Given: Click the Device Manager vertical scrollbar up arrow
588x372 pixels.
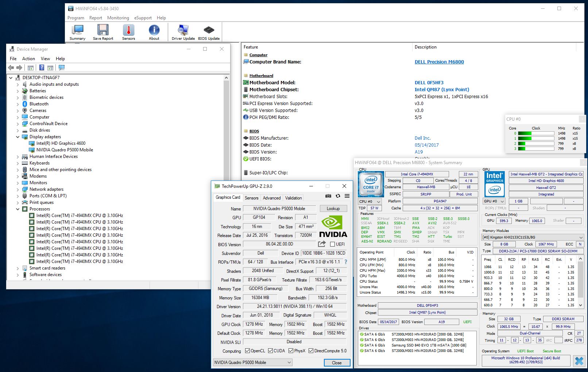Looking at the screenshot, I should click(226, 78).
